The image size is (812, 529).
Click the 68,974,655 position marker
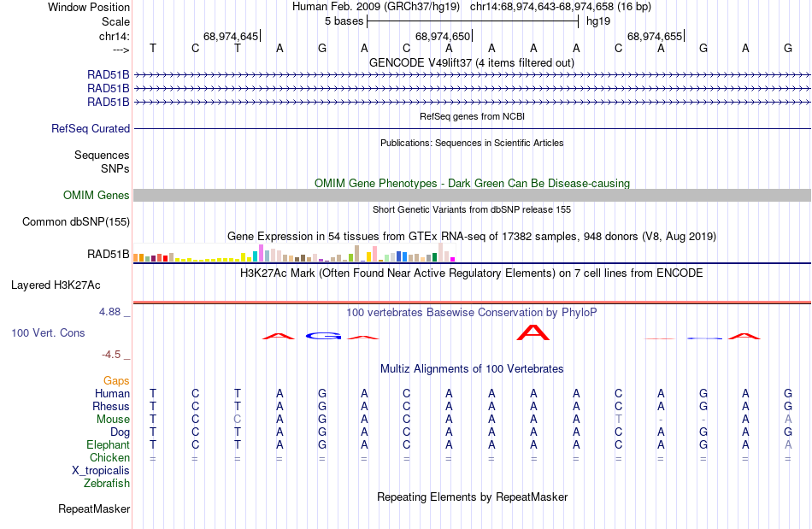[x=655, y=36]
